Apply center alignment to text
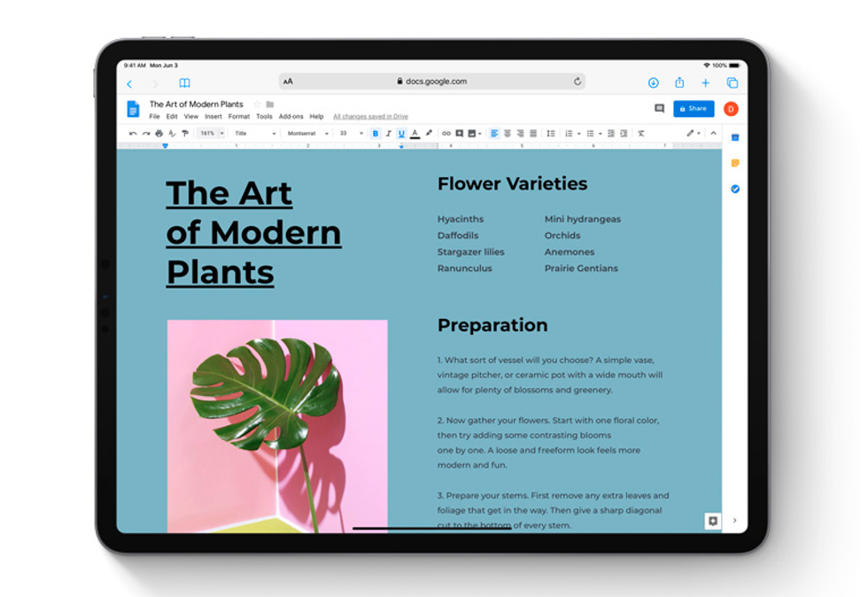 [508, 134]
